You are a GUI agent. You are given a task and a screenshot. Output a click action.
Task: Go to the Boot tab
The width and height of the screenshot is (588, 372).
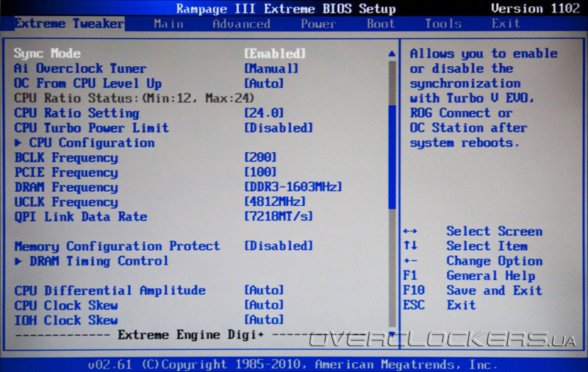(x=381, y=24)
